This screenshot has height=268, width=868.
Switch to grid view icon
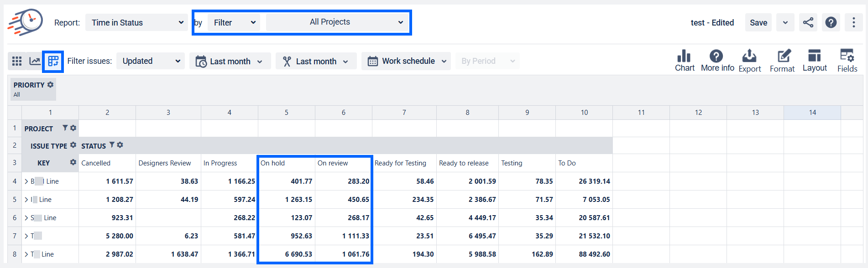point(17,61)
